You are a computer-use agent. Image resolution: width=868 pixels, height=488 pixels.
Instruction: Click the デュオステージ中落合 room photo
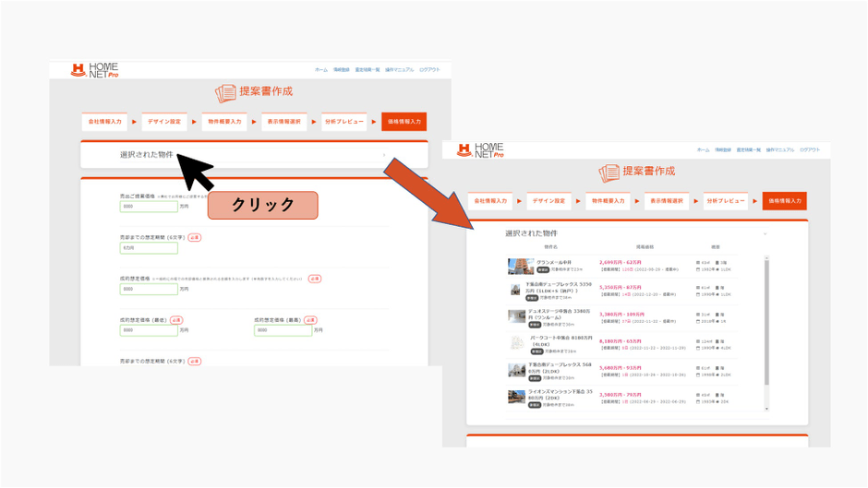coord(516,315)
